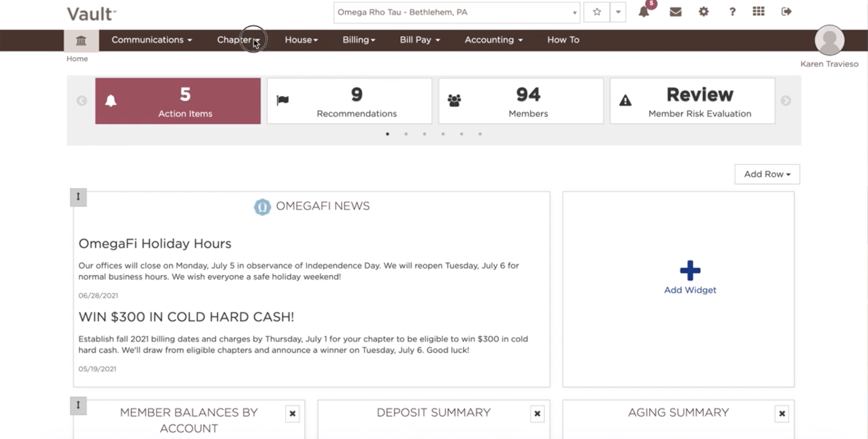The height and width of the screenshot is (439, 868).
Task: Open the chapter selector Omega Rho Tau
Action: (457, 12)
